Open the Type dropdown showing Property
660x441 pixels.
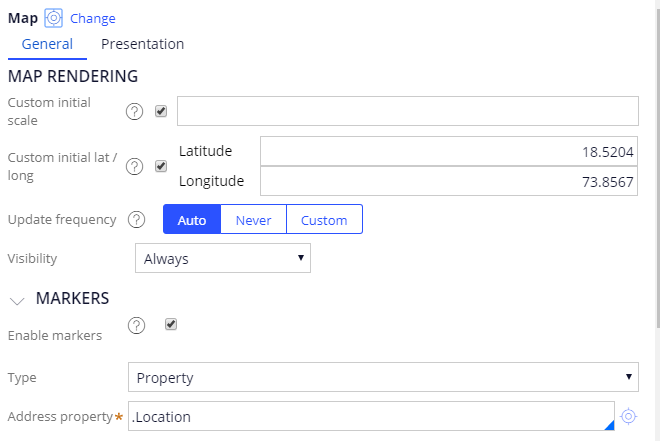pyautogui.click(x=383, y=377)
